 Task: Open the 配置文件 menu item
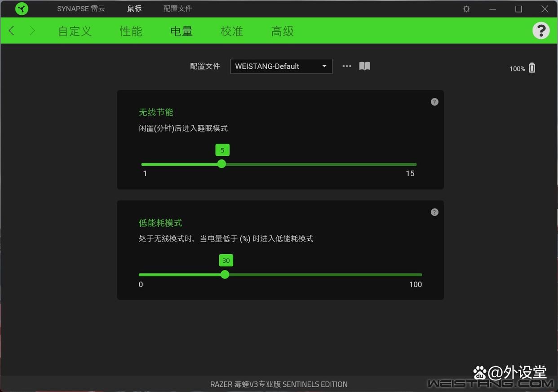point(177,9)
